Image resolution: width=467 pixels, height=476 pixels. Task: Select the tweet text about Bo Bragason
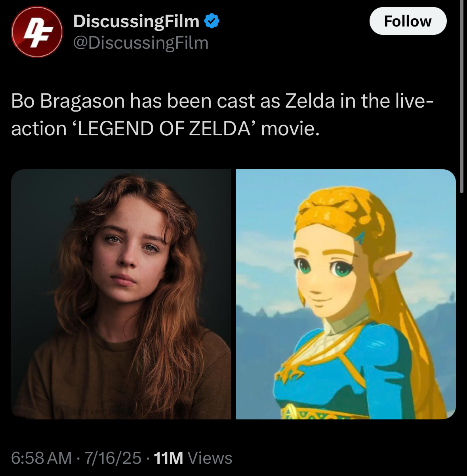pos(222,115)
